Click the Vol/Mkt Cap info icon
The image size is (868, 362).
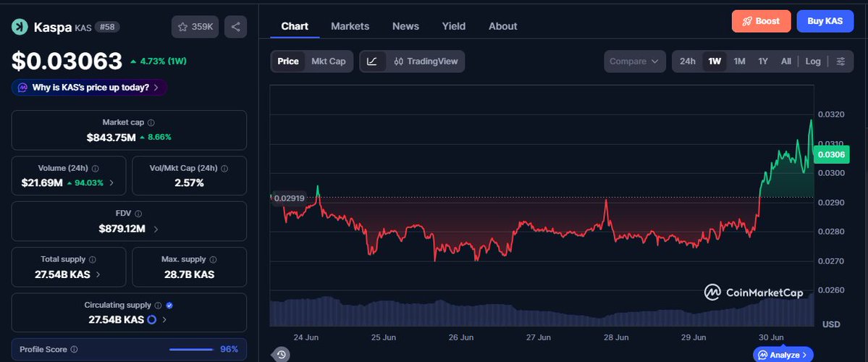tap(224, 168)
